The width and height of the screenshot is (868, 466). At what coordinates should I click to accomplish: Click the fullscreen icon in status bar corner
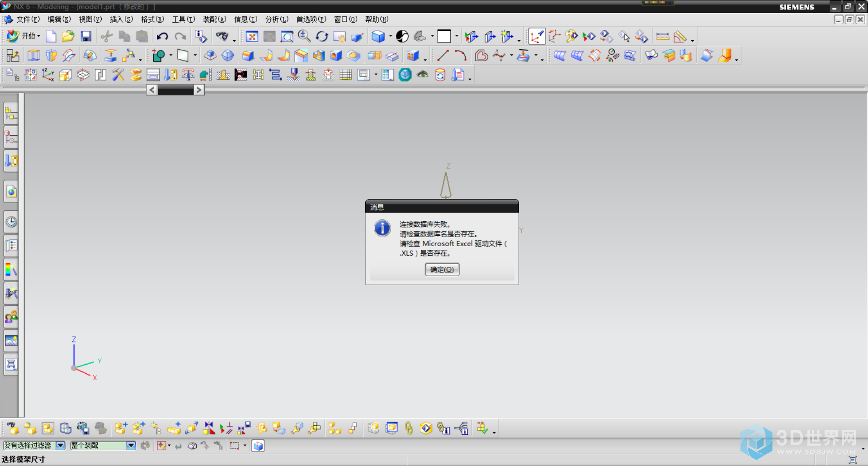tap(853, 460)
